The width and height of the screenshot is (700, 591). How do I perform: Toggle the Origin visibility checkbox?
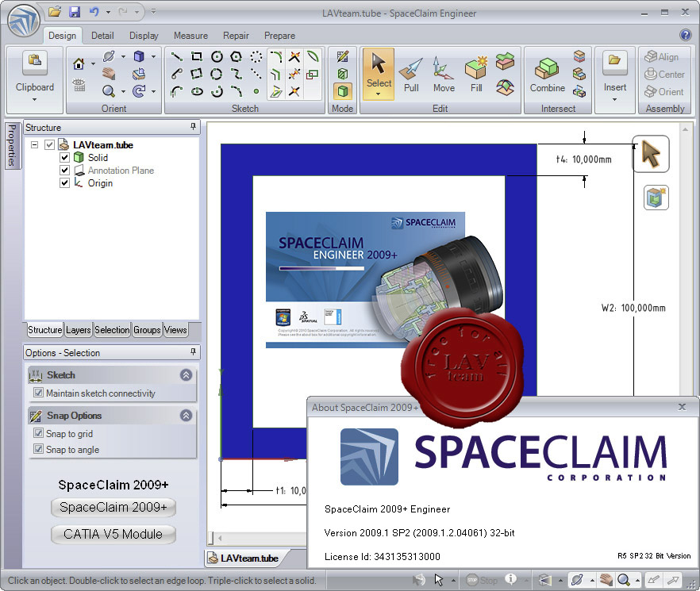[x=65, y=183]
